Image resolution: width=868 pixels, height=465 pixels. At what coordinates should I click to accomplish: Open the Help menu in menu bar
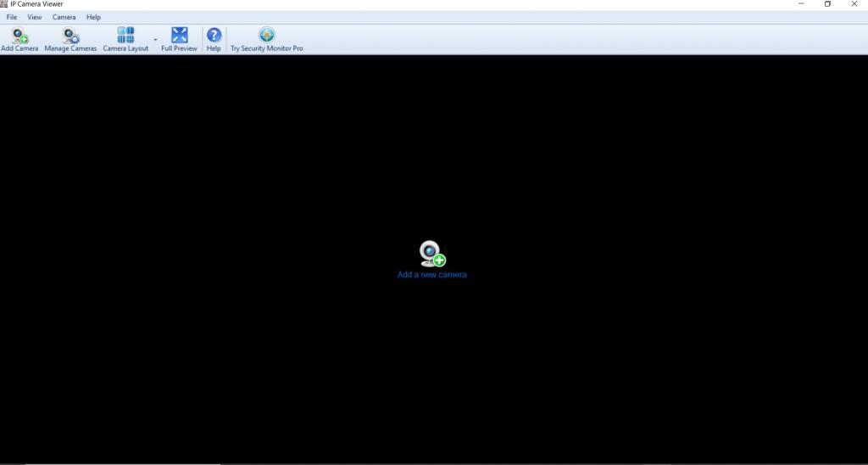point(93,17)
